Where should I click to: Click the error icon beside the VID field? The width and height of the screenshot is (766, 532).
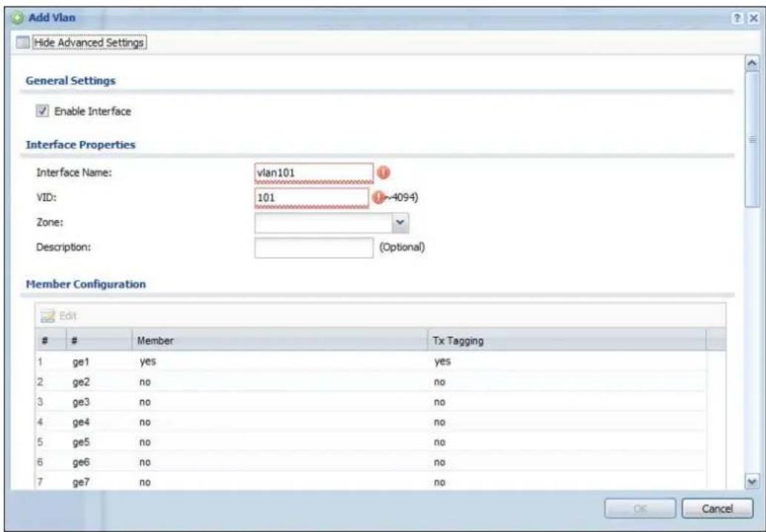378,197
